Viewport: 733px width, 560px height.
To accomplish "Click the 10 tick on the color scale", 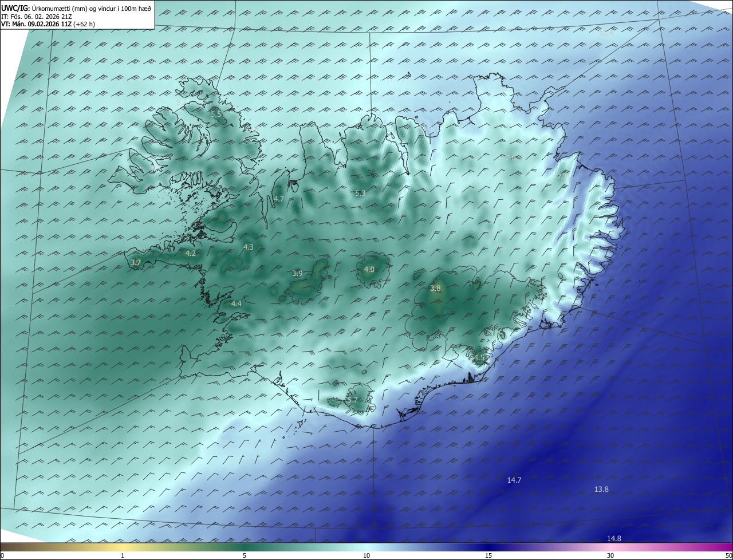I will click(366, 555).
